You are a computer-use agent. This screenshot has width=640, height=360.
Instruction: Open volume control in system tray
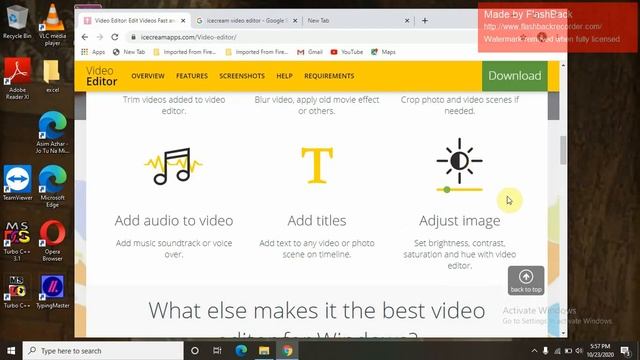579,351
